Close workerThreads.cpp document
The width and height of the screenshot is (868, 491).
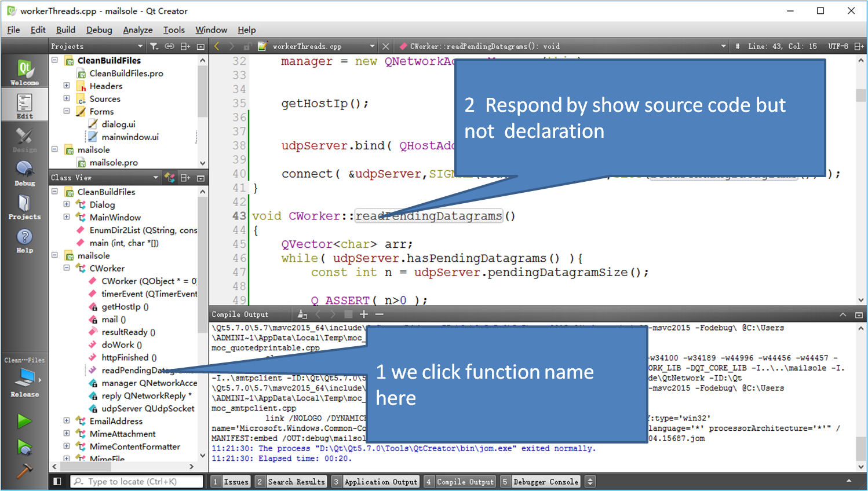point(385,46)
